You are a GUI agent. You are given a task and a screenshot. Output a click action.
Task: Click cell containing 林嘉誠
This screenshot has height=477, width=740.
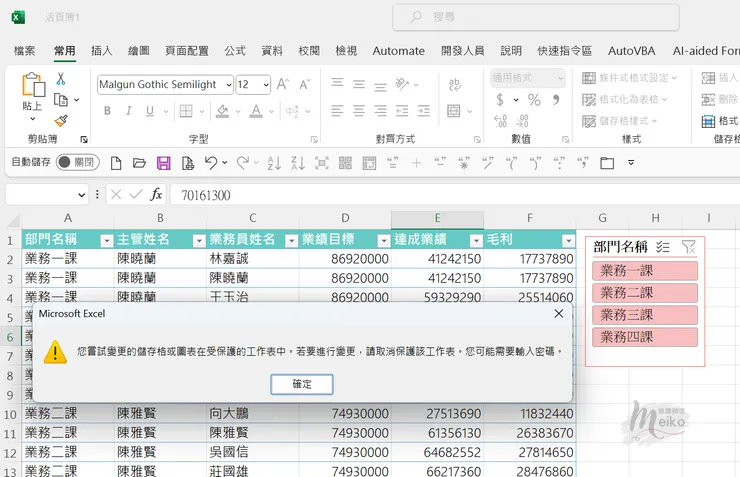pyautogui.click(x=252, y=259)
